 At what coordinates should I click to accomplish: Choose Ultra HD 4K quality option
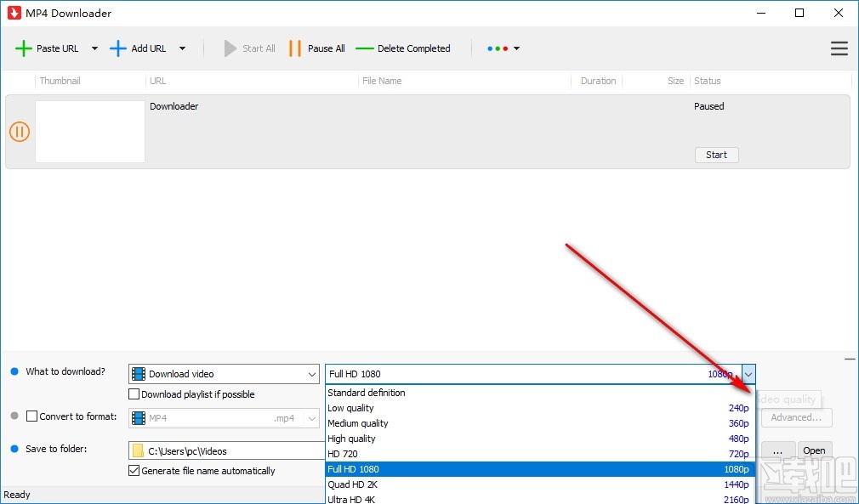539,499
